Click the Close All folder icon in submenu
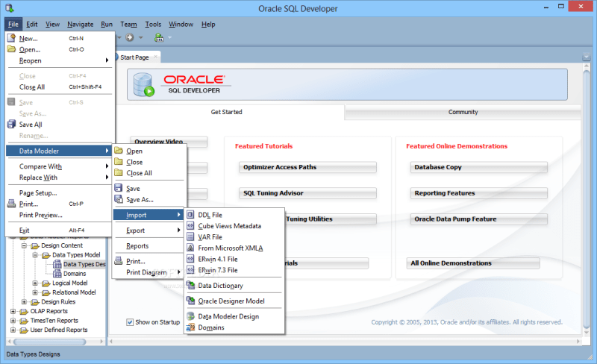The width and height of the screenshot is (597, 364). (119, 173)
